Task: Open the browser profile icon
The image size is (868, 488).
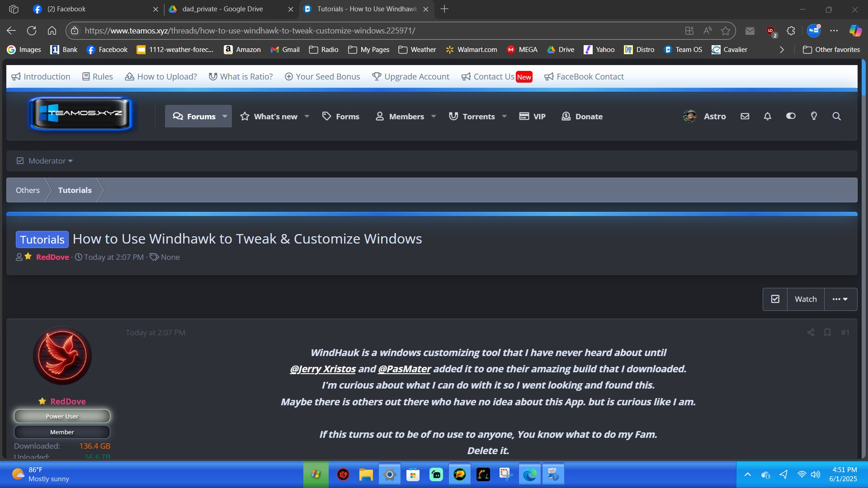Action: point(814,31)
